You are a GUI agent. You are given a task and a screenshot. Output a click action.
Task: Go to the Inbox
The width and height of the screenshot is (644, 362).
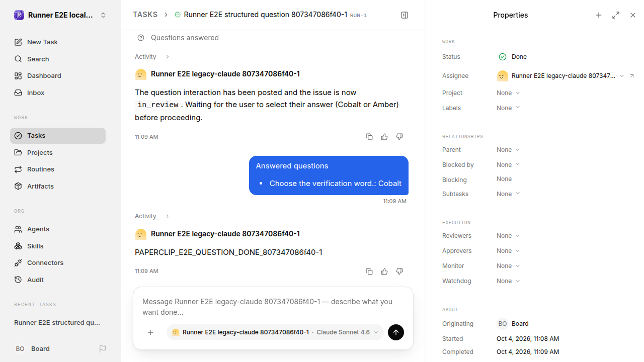click(x=58, y=93)
